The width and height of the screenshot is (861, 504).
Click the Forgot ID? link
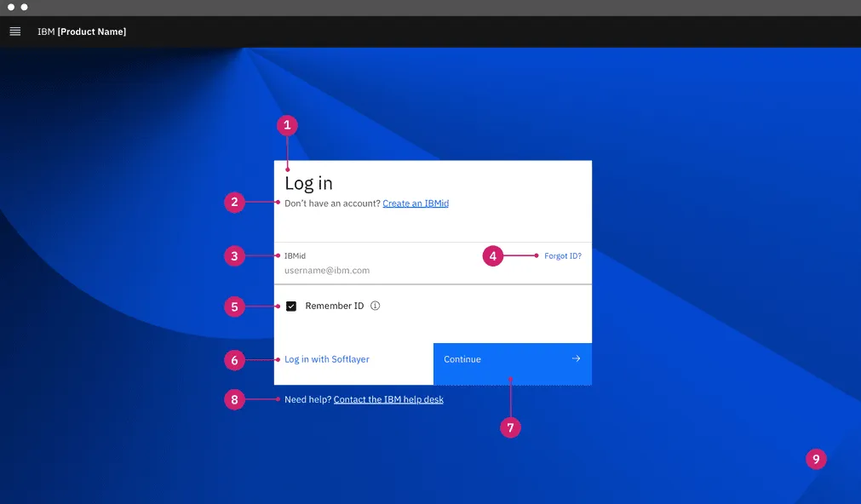tap(563, 255)
